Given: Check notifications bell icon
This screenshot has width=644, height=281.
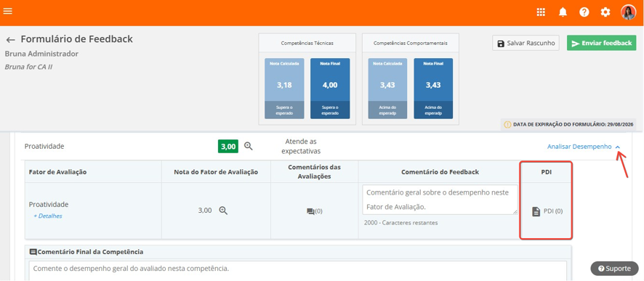Looking at the screenshot, I should click(563, 12).
